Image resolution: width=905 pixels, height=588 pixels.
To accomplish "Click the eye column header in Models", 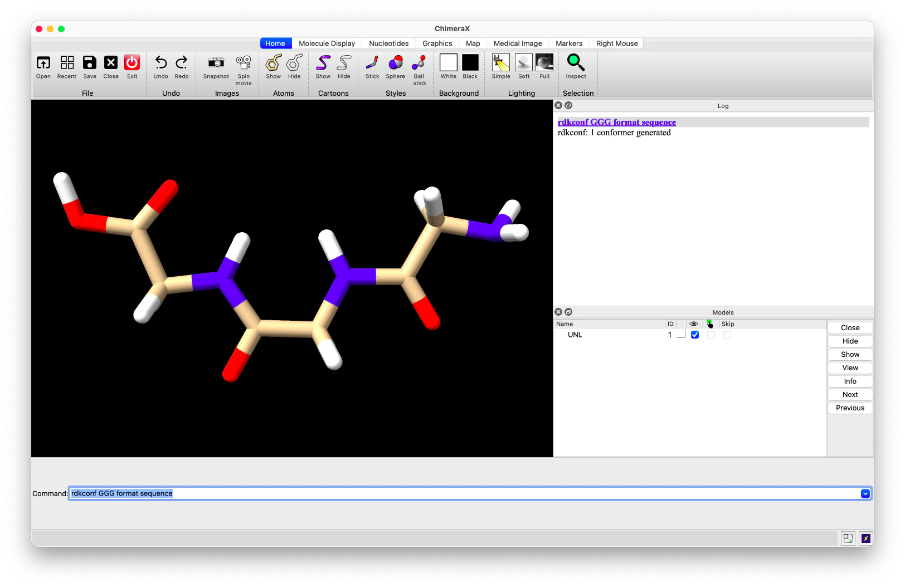I will pos(694,324).
